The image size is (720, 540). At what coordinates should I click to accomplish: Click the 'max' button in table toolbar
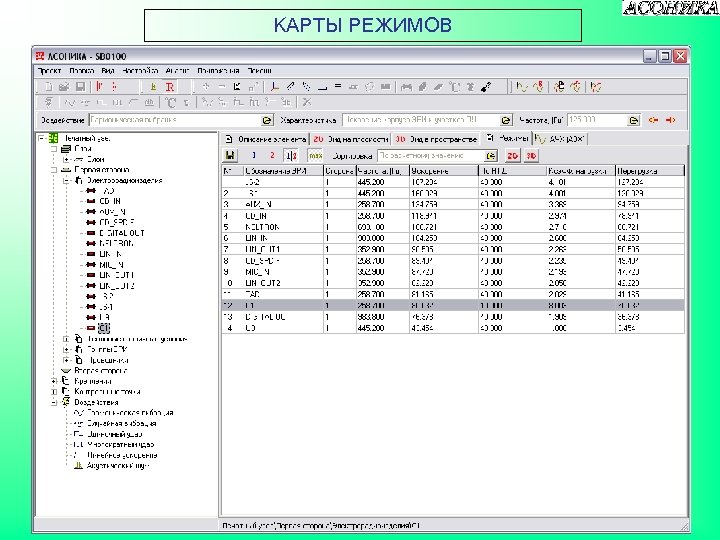tap(315, 156)
